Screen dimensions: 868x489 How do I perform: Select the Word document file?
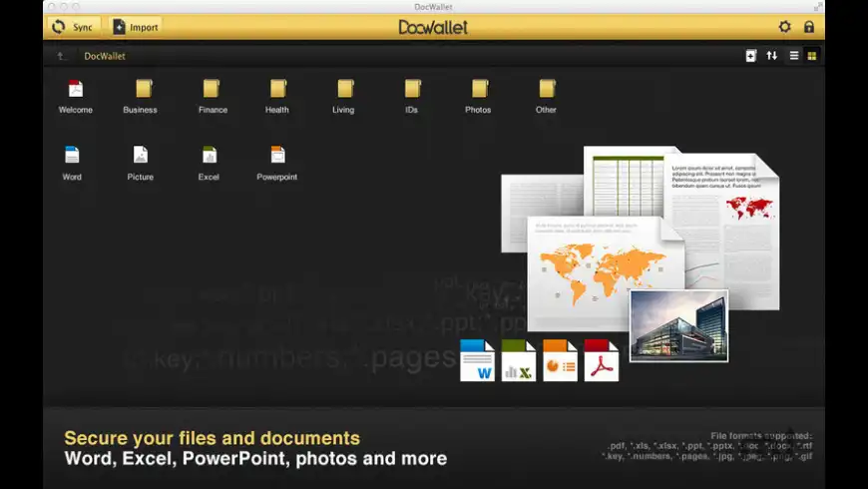click(x=72, y=164)
